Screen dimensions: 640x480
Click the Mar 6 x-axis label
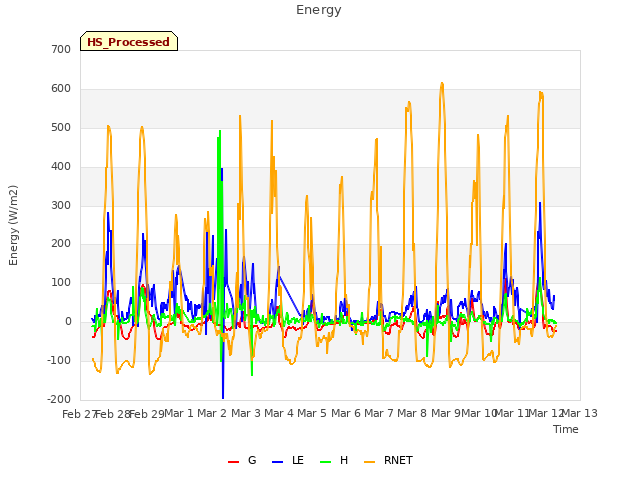coord(346,413)
